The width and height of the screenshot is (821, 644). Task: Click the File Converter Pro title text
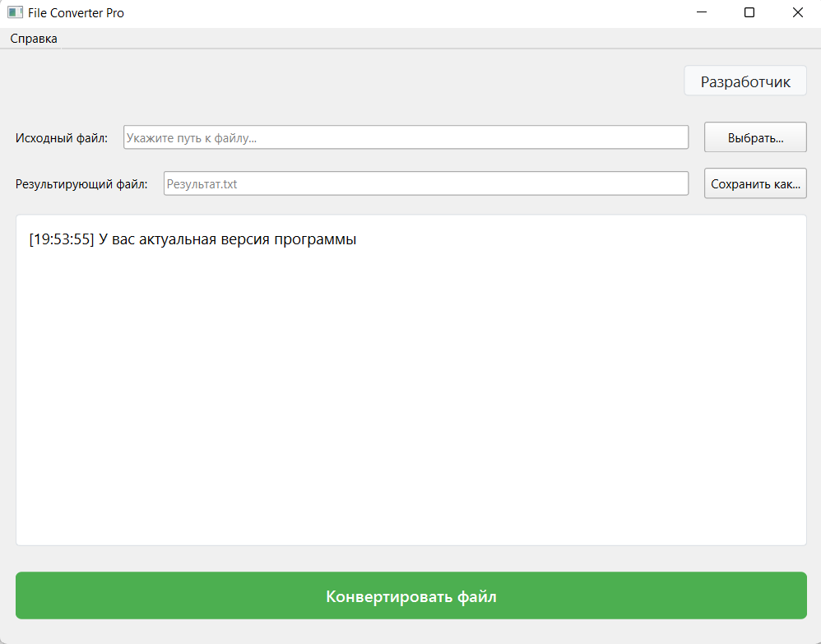[x=76, y=12]
